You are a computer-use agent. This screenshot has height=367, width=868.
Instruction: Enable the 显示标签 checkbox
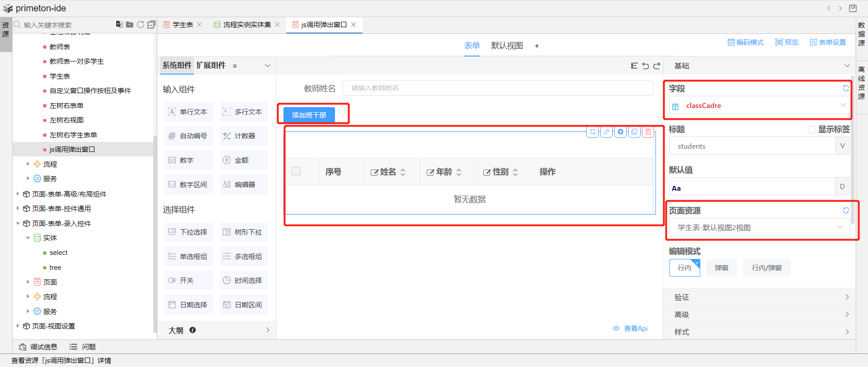pos(812,130)
